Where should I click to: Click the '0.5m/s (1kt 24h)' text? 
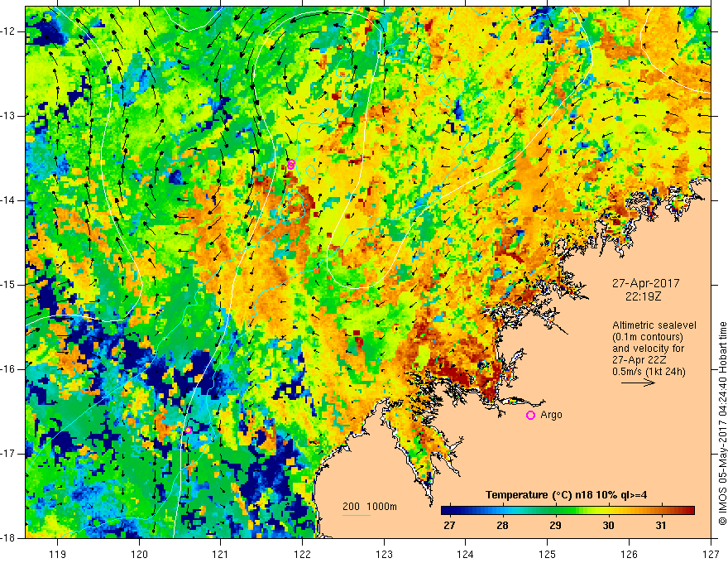(x=649, y=372)
